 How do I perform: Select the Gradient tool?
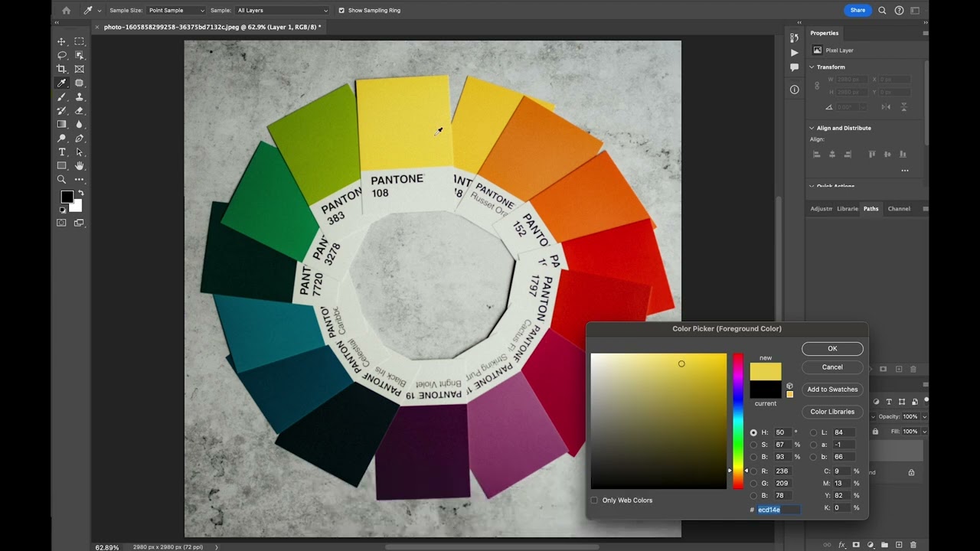(x=61, y=124)
